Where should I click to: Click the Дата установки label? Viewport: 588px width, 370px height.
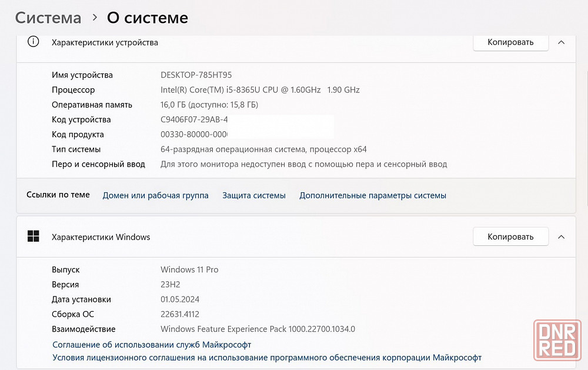click(81, 299)
